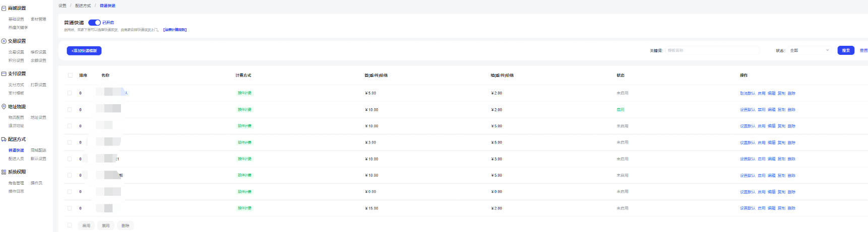Viewport: 868px width, 232px height.
Task: Click the 商城设置 sidebar icon
Action: pyautogui.click(x=4, y=9)
